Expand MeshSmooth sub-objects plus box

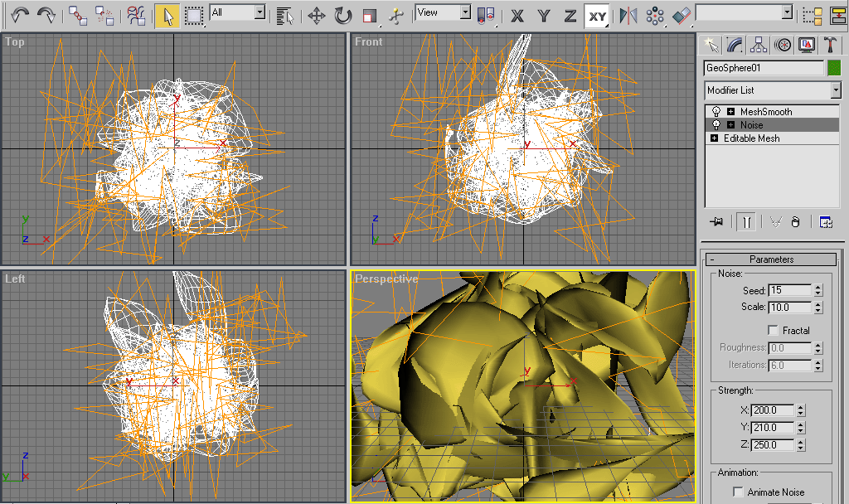pos(730,112)
